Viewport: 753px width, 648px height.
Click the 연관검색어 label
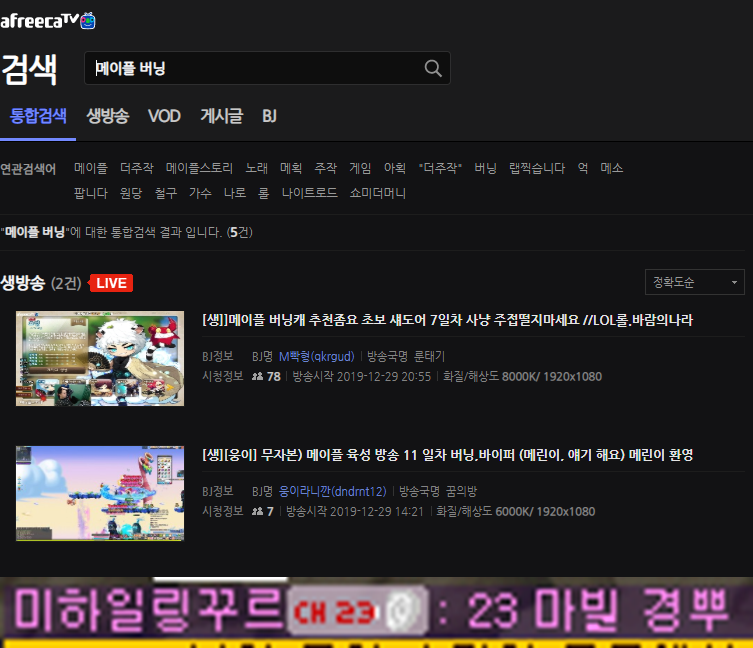tap(28, 169)
